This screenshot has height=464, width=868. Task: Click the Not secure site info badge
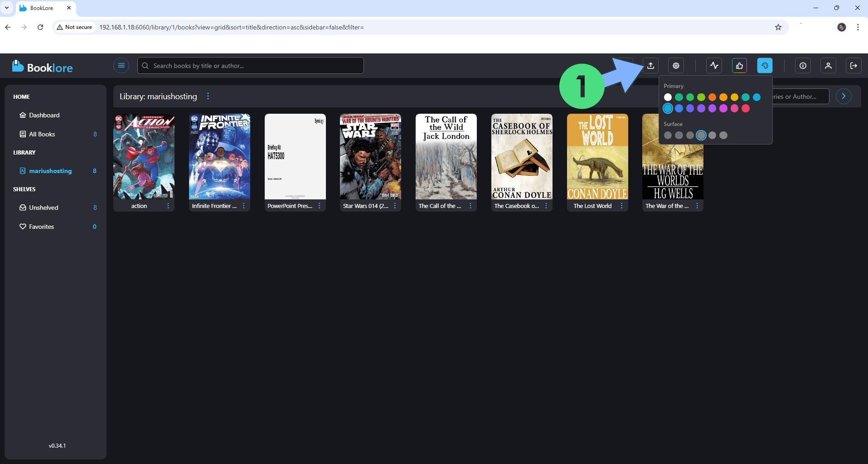click(x=74, y=27)
